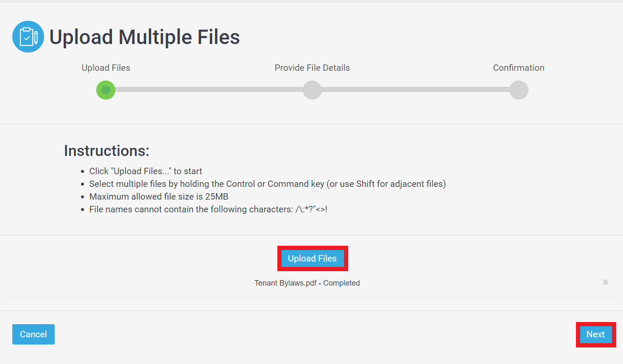Proceed with the Next button
The image size is (623, 364).
pyautogui.click(x=595, y=334)
